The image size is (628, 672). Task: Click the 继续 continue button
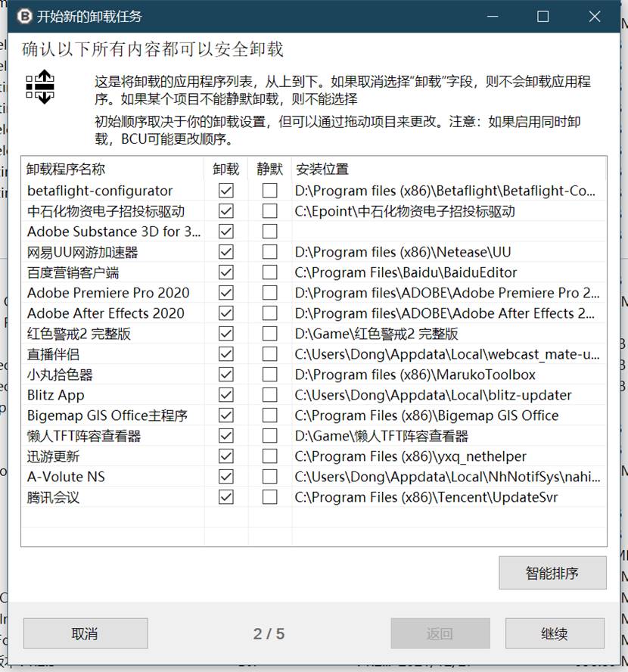click(555, 633)
